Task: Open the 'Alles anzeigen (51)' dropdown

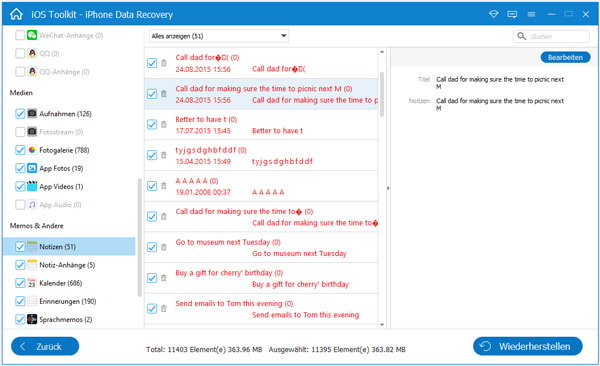Action: tap(219, 36)
